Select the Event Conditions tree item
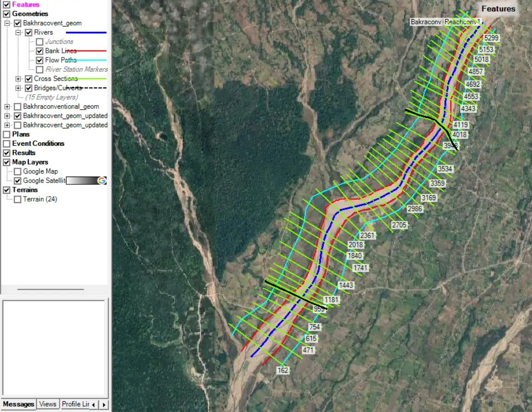Image resolution: width=532 pixels, height=412 pixels. (38, 144)
